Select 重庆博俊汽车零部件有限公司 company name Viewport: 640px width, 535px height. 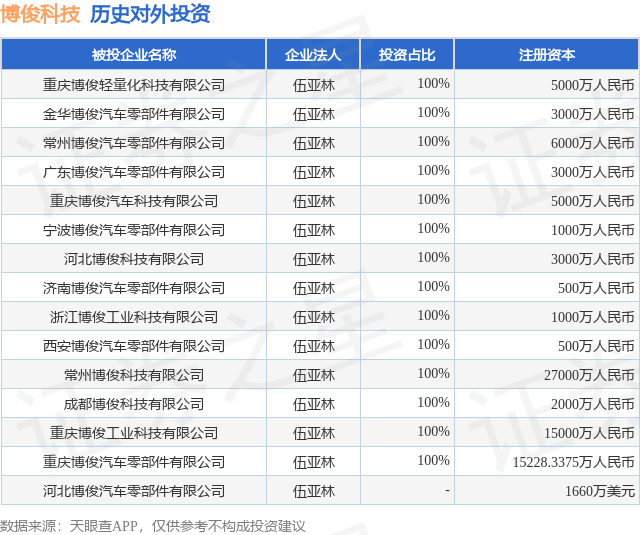coord(134,462)
